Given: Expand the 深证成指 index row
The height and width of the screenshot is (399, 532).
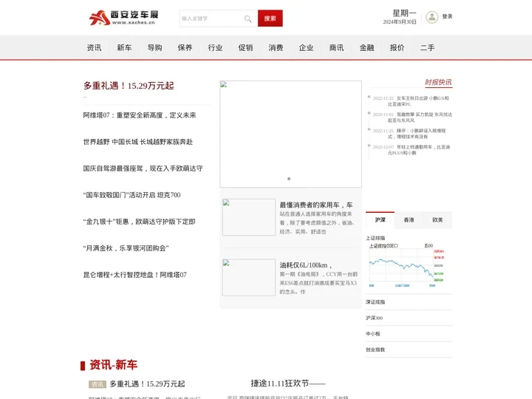Looking at the screenshot, I should [x=409, y=302].
